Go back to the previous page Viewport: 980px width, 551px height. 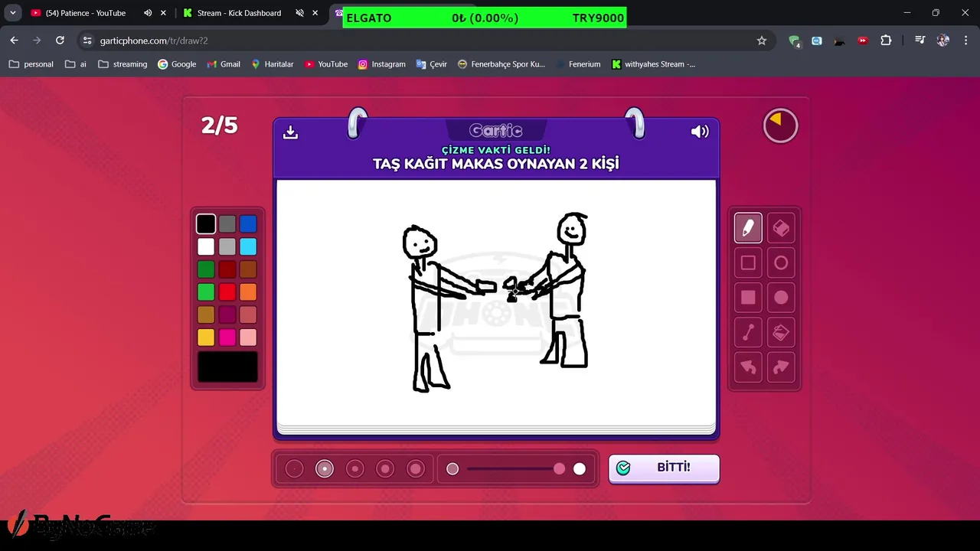pyautogui.click(x=14, y=41)
